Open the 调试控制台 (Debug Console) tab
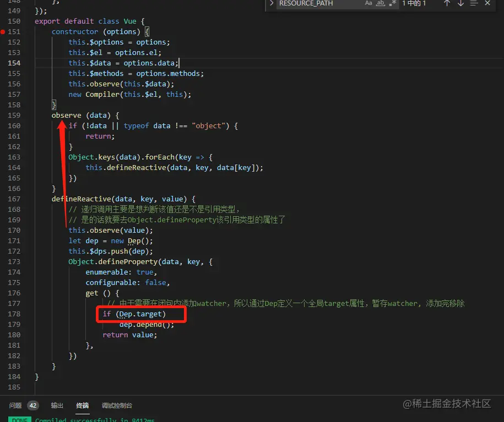 [117, 405]
